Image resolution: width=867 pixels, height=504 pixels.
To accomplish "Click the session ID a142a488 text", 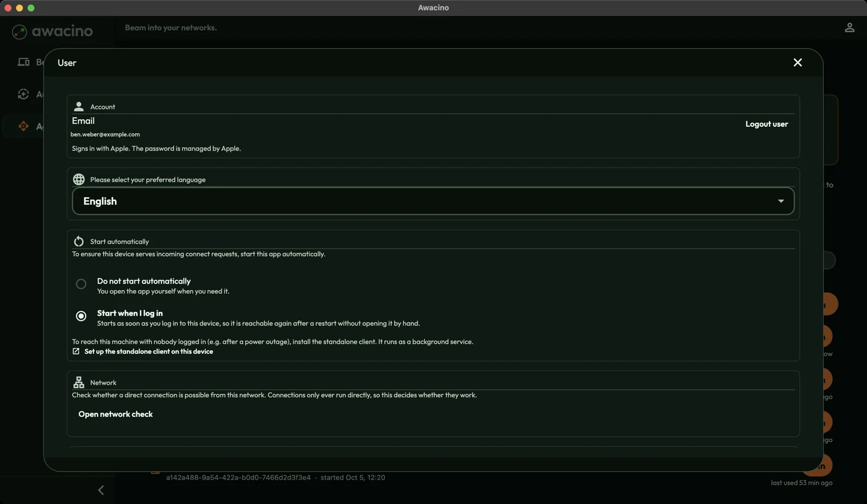I will click(x=238, y=477).
